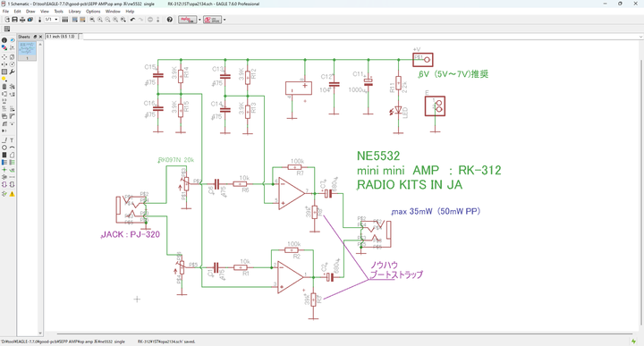Viewport: 644px width, 346px height.
Task: Select the Rotate tool
Action: pyautogui.click(x=12, y=64)
